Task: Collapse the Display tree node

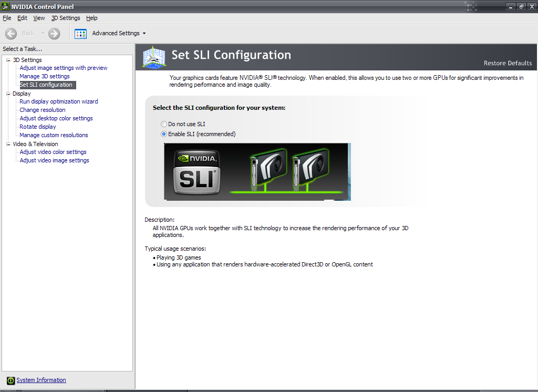Action: point(8,94)
